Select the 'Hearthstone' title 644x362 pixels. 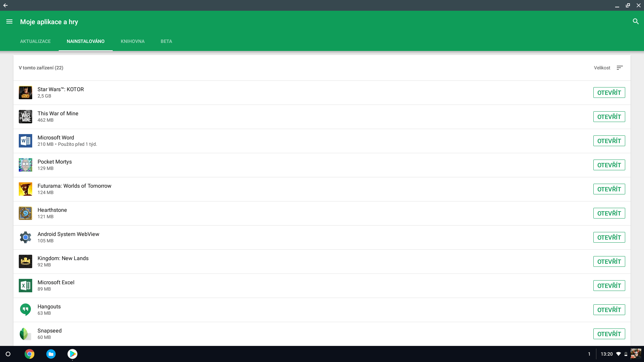[x=52, y=210]
